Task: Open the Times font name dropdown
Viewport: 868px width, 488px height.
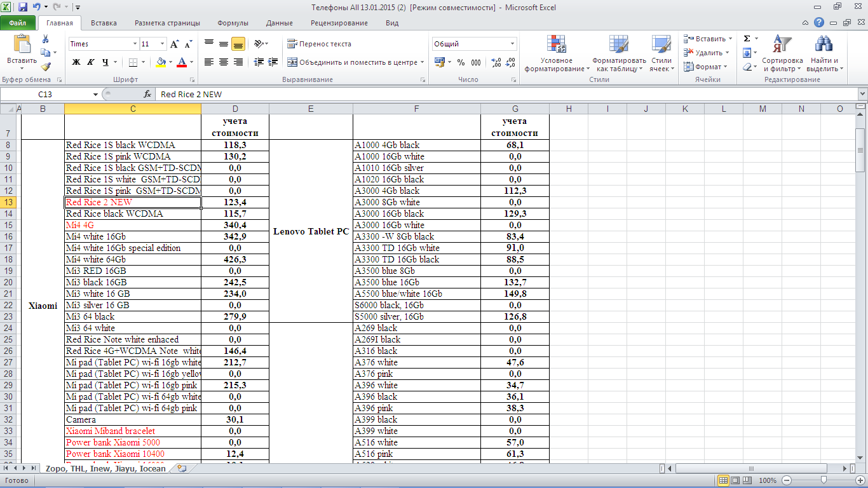Action: pyautogui.click(x=135, y=44)
